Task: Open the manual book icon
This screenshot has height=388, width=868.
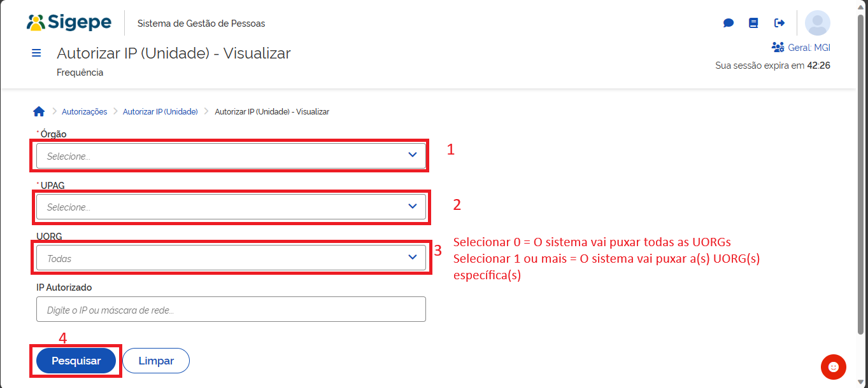Action: click(753, 23)
